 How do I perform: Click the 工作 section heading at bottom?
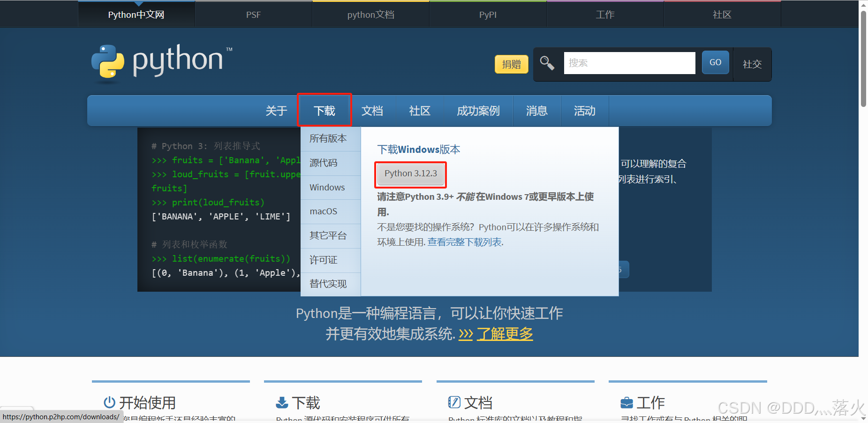[x=651, y=402]
